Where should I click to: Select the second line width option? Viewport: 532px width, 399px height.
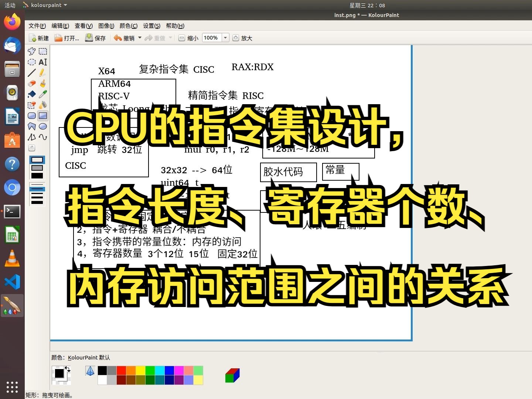coord(37,189)
